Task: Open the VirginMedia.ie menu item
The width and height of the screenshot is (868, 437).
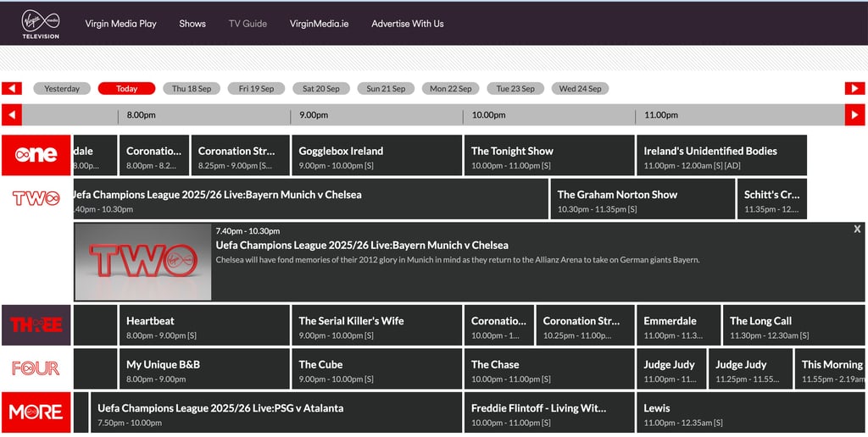Action: tap(319, 24)
